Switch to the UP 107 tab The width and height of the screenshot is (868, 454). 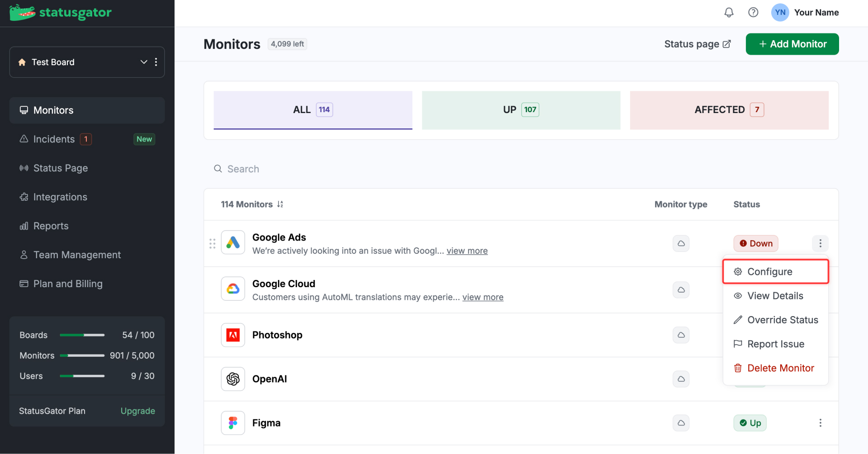click(x=521, y=110)
